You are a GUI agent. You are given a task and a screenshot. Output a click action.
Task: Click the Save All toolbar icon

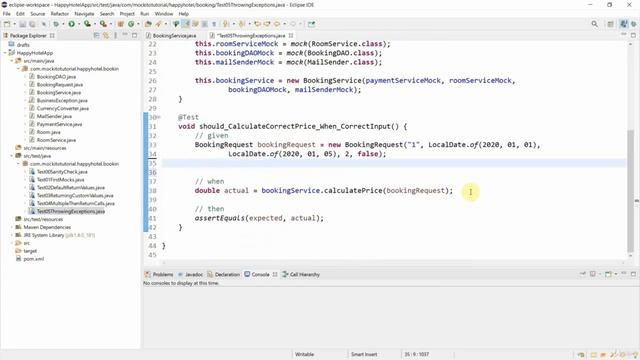(x=32, y=24)
